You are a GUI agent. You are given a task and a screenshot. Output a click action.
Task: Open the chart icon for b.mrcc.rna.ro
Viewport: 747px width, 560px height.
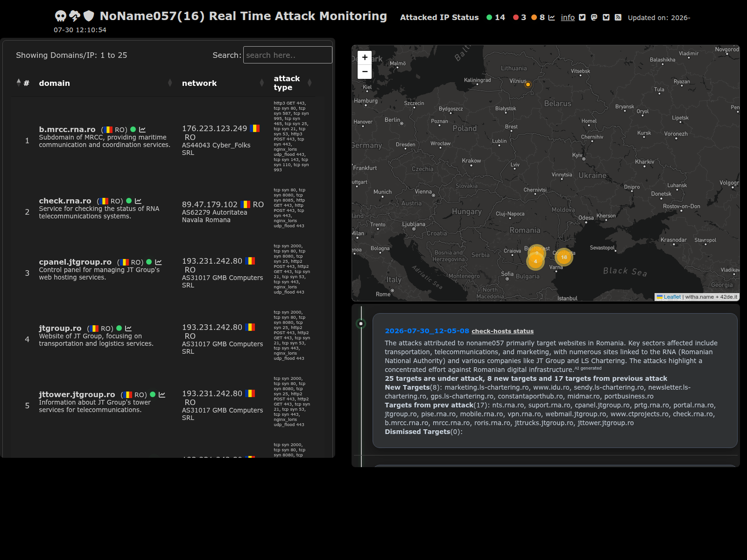point(142,130)
